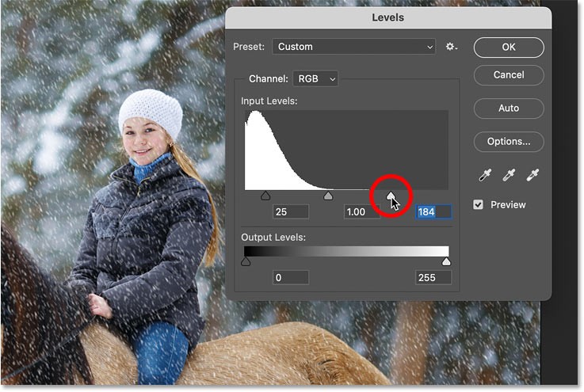The image size is (584, 392).
Task: Focus the input shadow field showing 25
Action: (291, 212)
